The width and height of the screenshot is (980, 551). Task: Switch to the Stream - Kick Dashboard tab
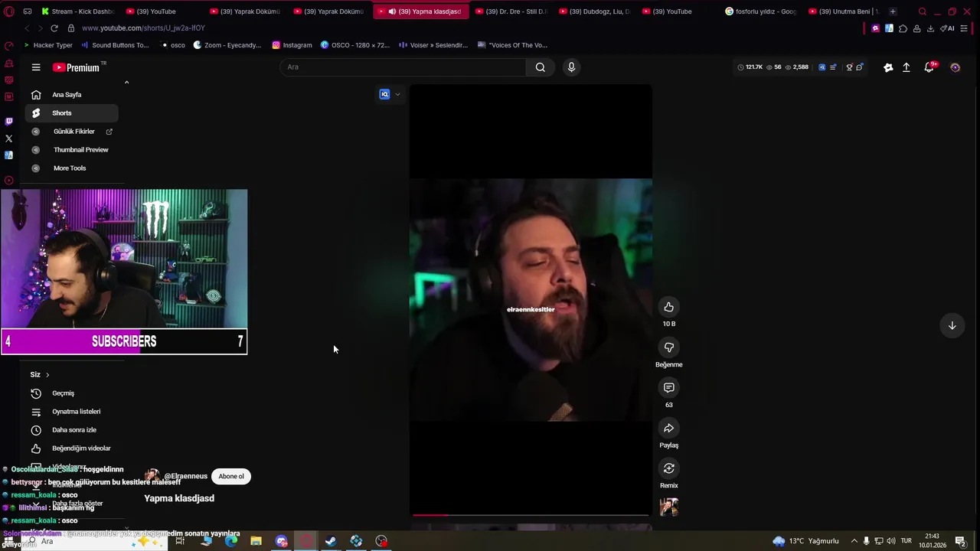coord(77,11)
